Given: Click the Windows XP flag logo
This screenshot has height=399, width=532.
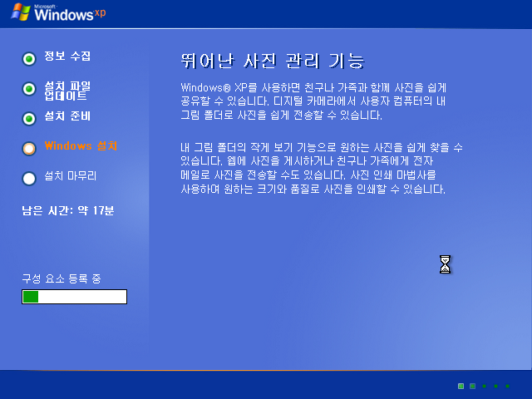Looking at the screenshot, I should point(20,12).
